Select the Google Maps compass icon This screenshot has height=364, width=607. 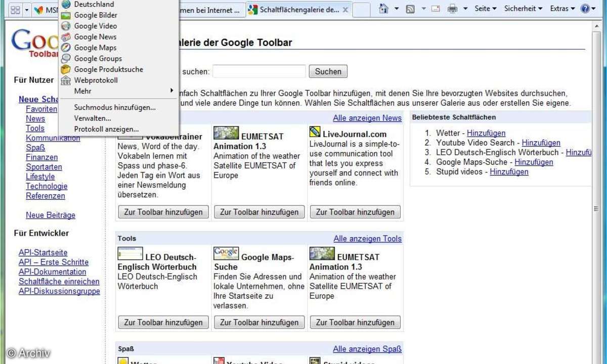66,48
